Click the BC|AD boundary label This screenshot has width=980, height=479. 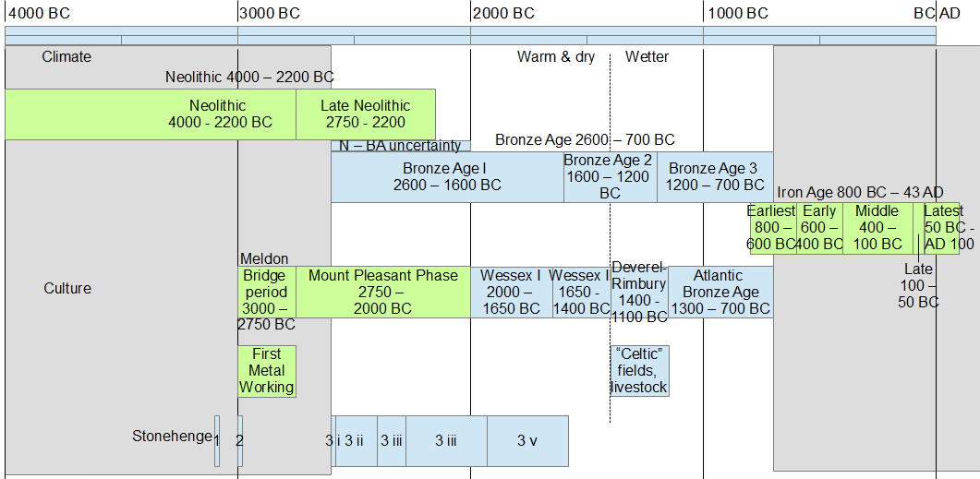pyautogui.click(x=937, y=13)
